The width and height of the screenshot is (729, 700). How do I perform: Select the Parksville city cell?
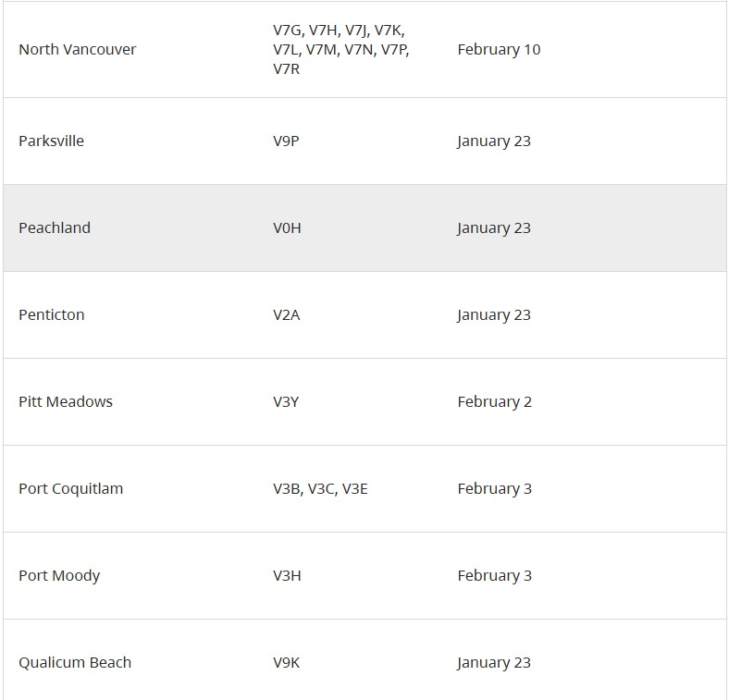click(51, 141)
